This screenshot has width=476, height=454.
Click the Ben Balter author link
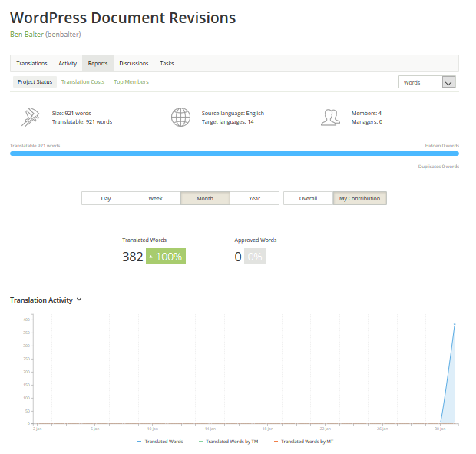pyautogui.click(x=27, y=35)
